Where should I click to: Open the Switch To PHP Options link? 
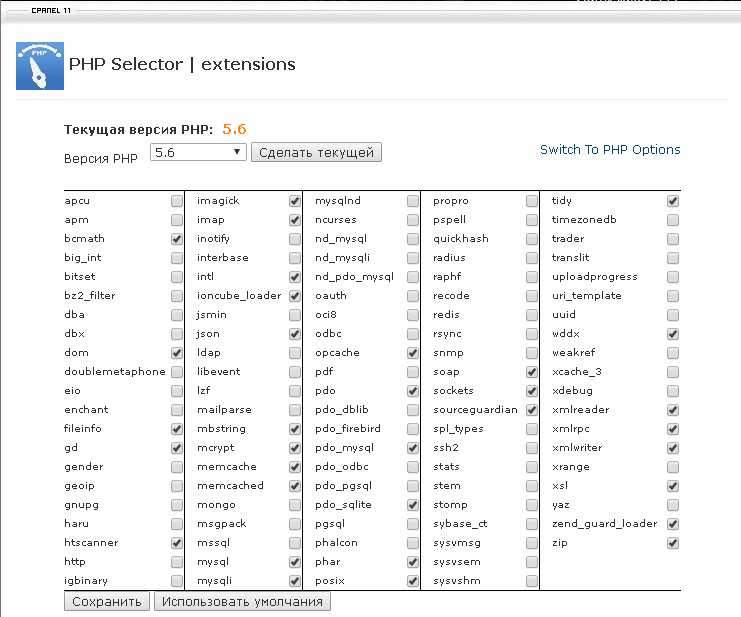[610, 150]
